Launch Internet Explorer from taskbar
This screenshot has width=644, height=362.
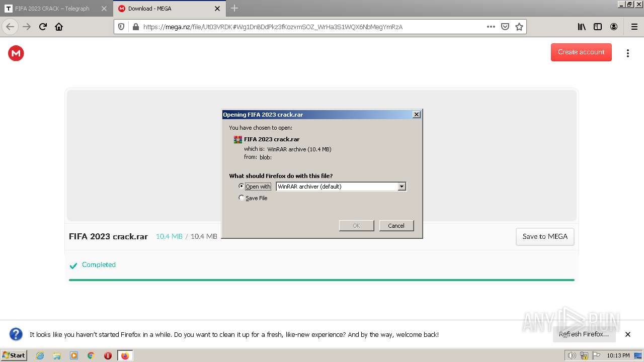[x=40, y=355]
